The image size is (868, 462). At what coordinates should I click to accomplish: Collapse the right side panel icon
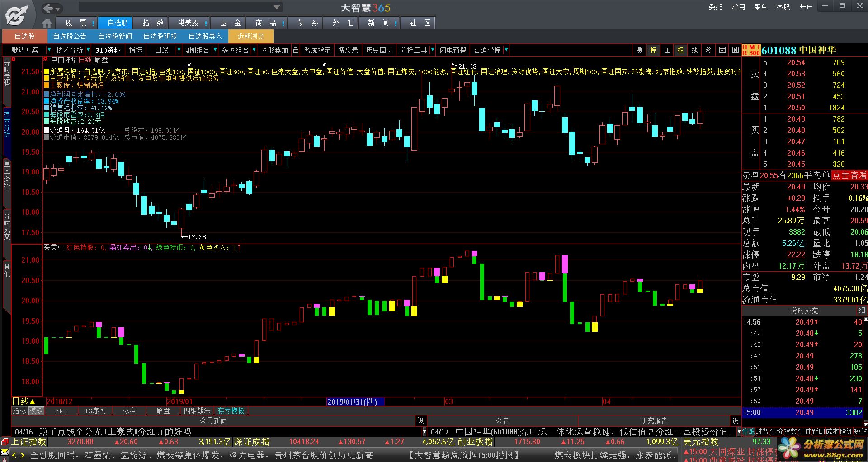736,50
